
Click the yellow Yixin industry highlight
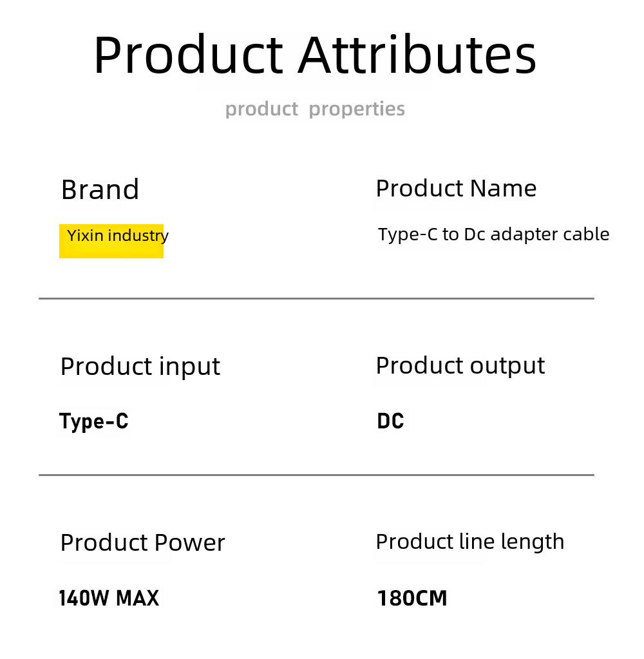111,241
